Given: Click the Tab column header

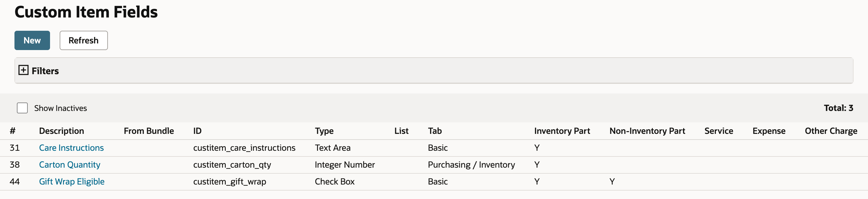Looking at the screenshot, I should 435,131.
